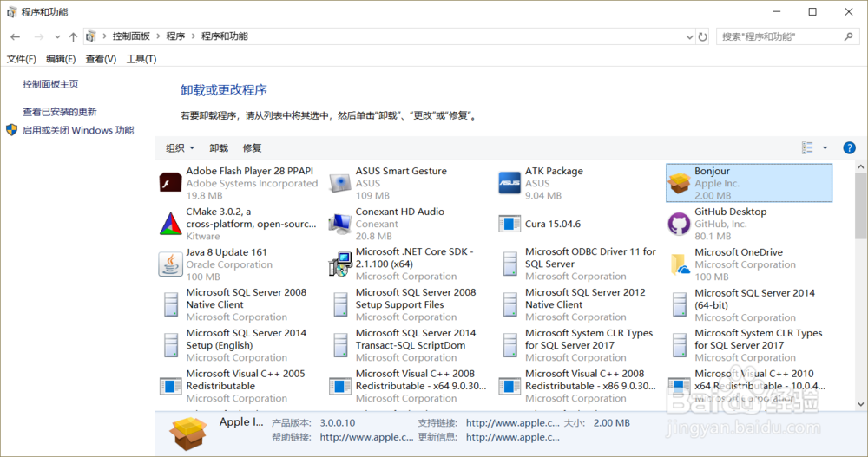This screenshot has height=457, width=868.
Task: Open 启用或关闭 Windows 功能 link
Action: 78,131
